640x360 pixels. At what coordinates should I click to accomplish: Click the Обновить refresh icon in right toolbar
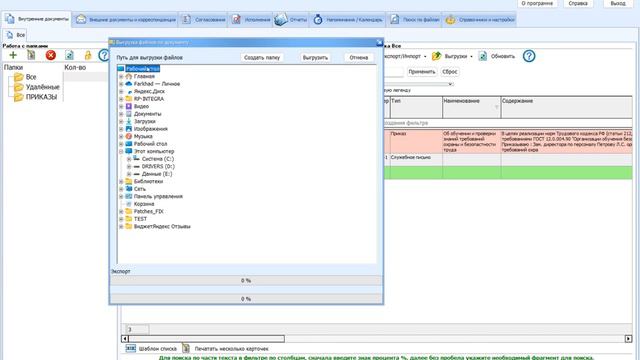pyautogui.click(x=482, y=56)
